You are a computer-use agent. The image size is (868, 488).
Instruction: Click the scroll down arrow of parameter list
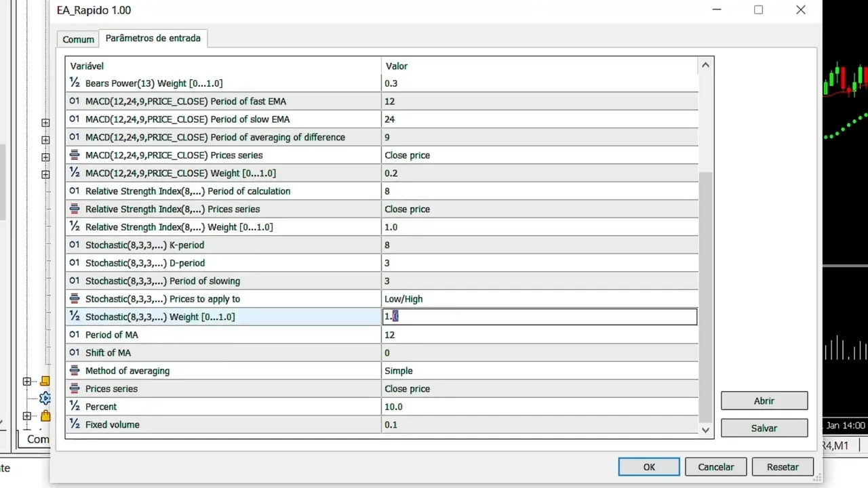point(705,430)
